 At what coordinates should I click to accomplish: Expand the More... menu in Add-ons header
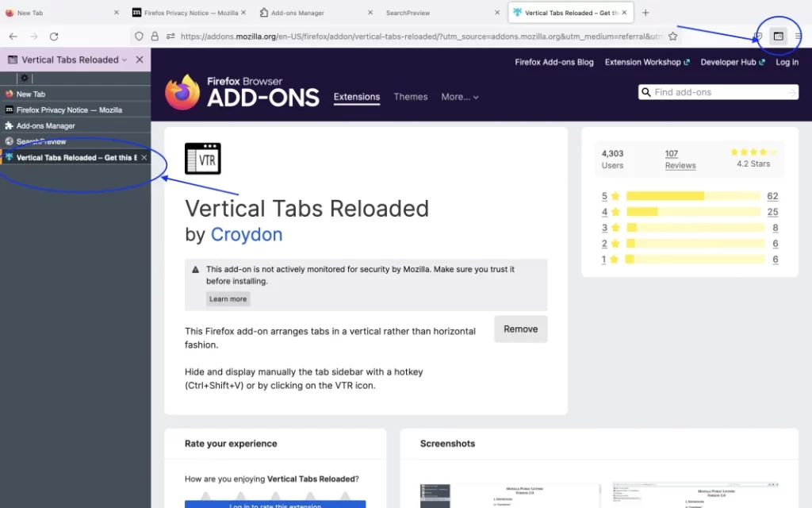point(460,97)
